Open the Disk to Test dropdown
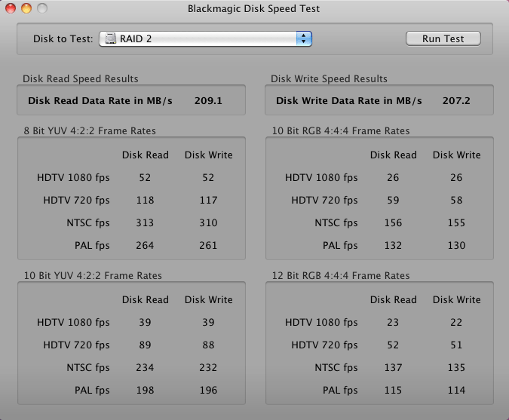The height and width of the screenshot is (420, 509). 205,38
